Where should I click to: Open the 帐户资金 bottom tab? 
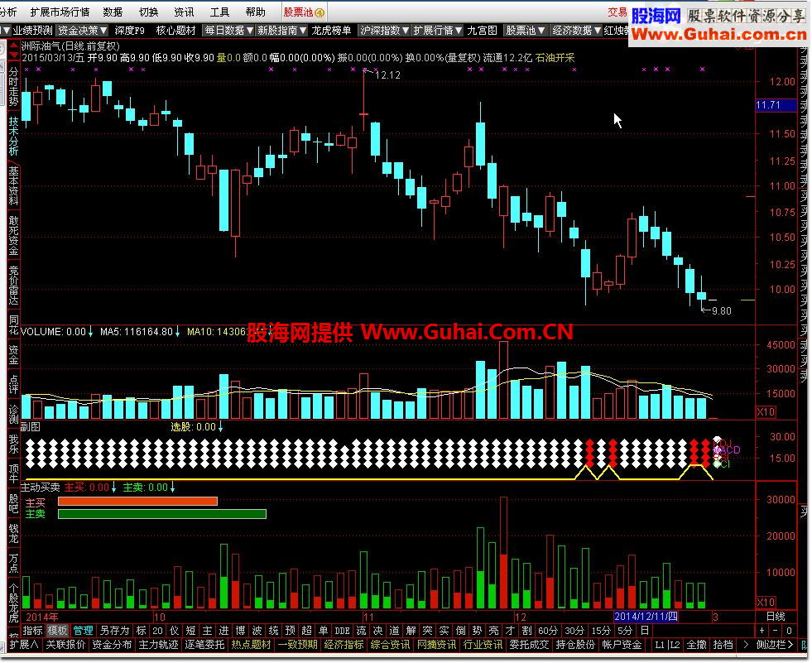[x=622, y=644]
